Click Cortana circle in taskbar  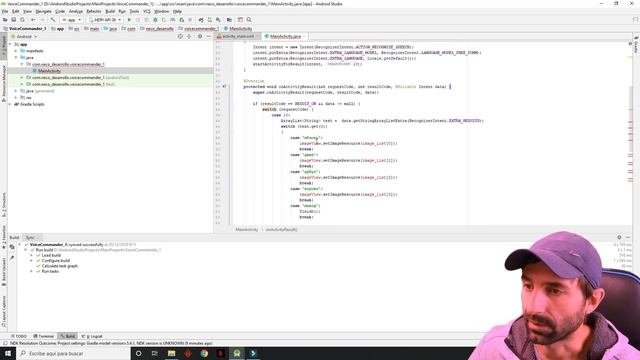pyautogui.click(x=138, y=353)
